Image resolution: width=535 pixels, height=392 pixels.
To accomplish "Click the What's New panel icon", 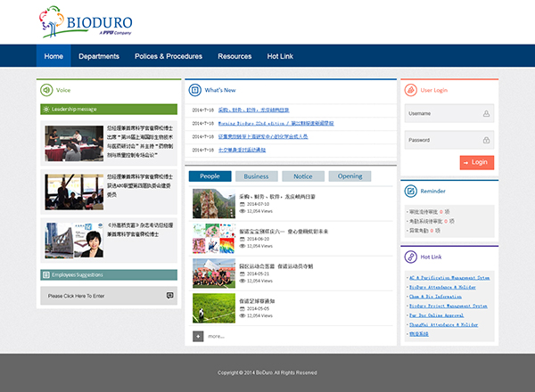I will [x=193, y=90].
